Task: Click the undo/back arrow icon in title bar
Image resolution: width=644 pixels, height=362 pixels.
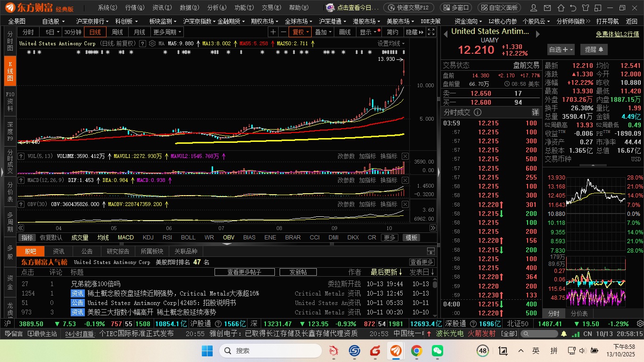Action: [573, 8]
